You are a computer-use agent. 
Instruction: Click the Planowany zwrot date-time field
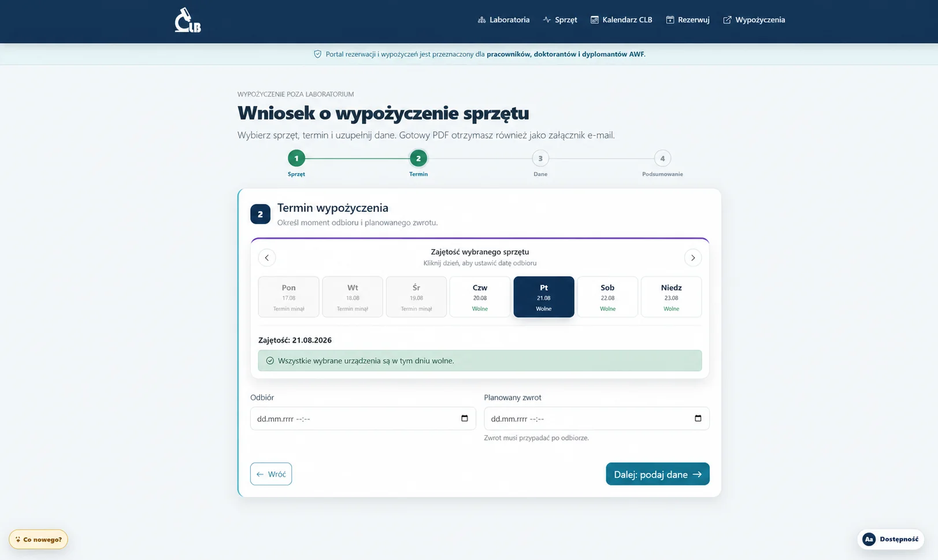click(596, 418)
